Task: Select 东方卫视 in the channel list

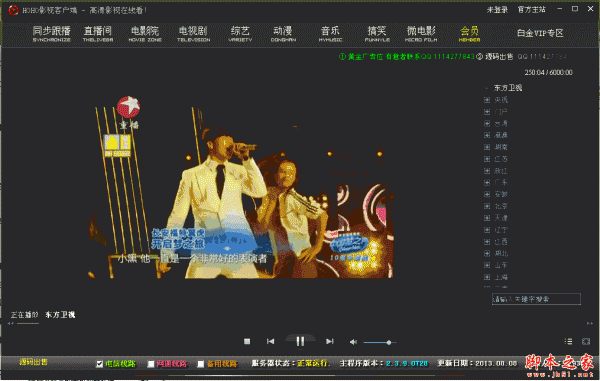Action: 508,88
